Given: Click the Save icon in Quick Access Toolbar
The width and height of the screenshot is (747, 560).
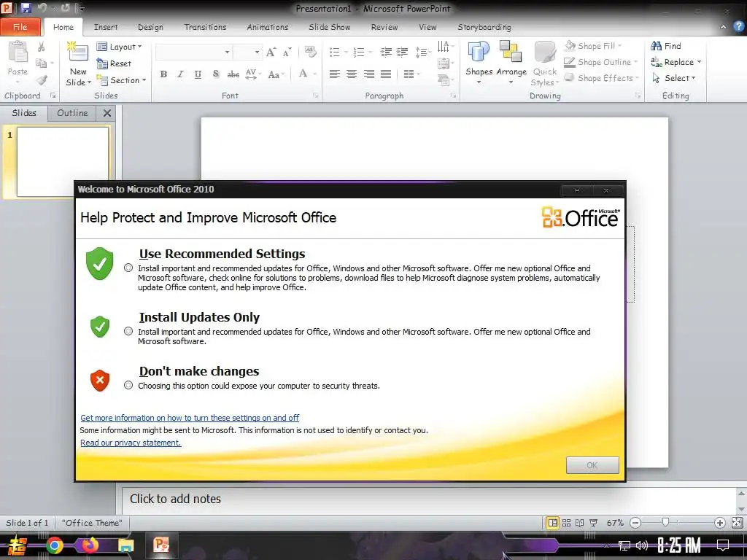Looking at the screenshot, I should tap(26, 8).
